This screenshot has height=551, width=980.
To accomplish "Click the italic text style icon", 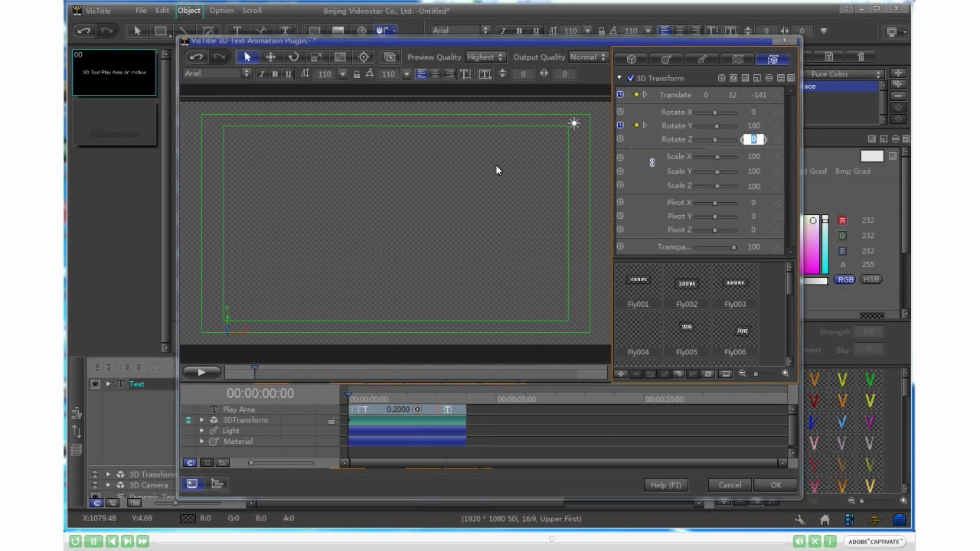I will click(261, 74).
